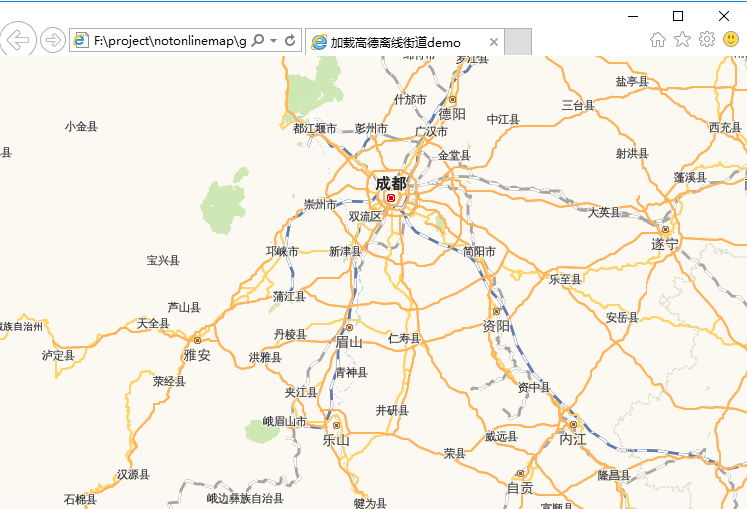This screenshot has height=509, width=747.
Task: Click the 内江 city marker dot
Action: [573, 424]
